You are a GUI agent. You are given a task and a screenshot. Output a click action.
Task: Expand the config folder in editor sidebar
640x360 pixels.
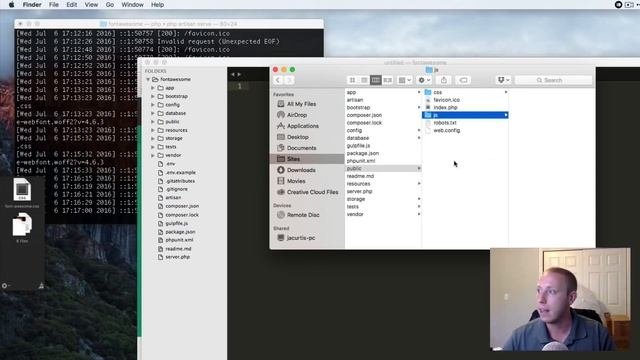tap(153, 105)
